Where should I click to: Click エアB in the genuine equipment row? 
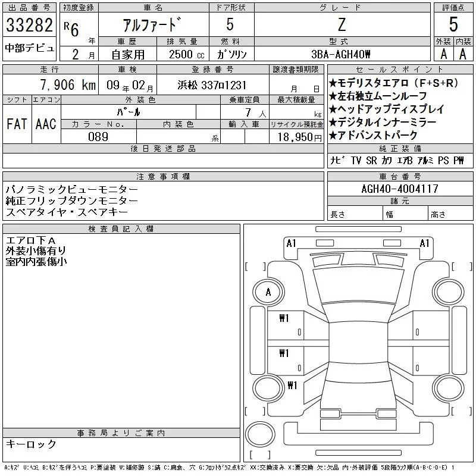click(405, 160)
